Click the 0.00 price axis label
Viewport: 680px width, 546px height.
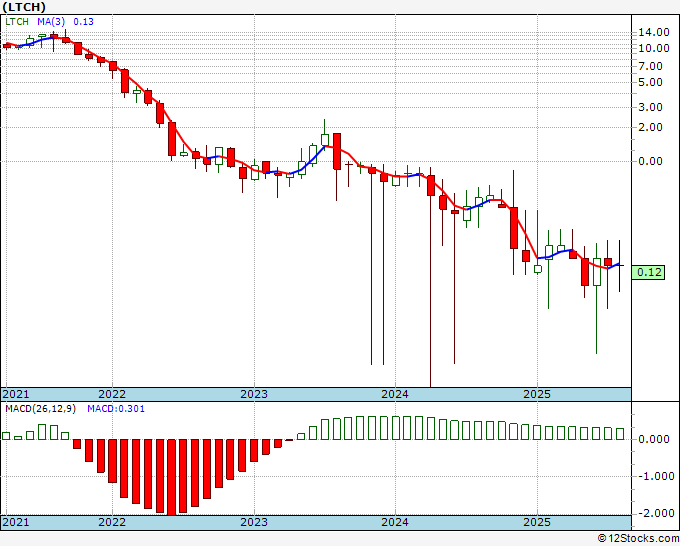coord(651,161)
